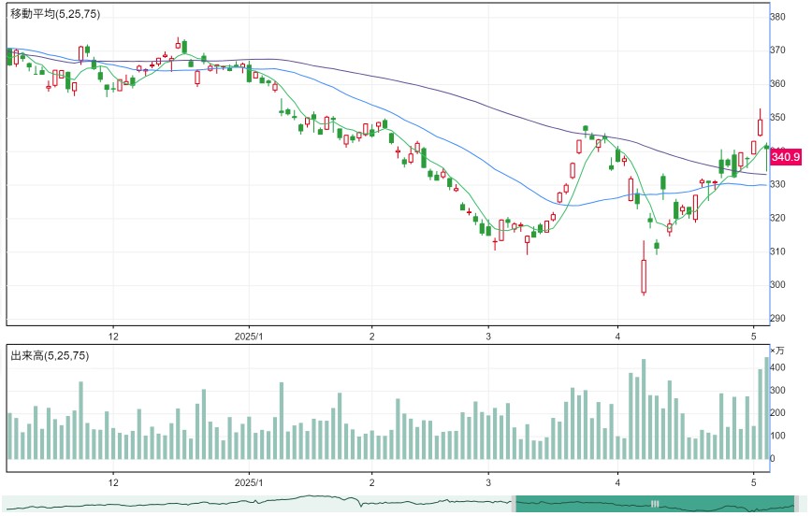Click the tall red candlestick with low near 300

(644, 276)
